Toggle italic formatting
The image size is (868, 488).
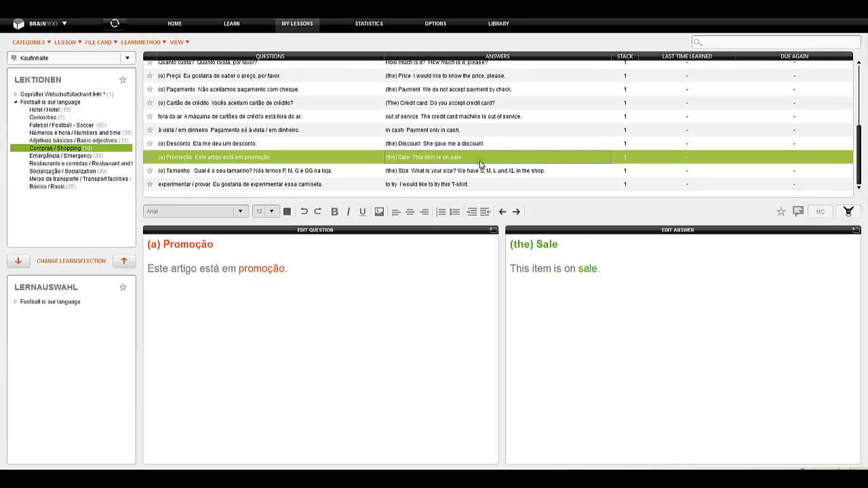pyautogui.click(x=349, y=211)
